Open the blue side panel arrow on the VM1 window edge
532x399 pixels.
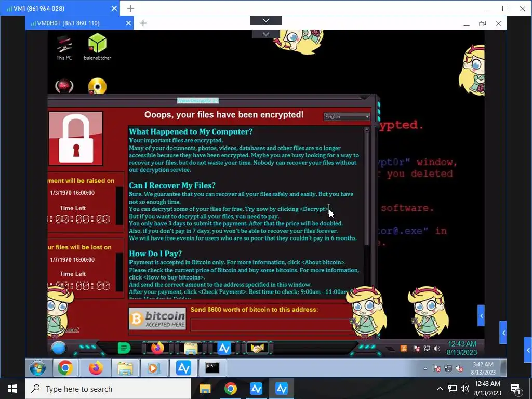528,350
